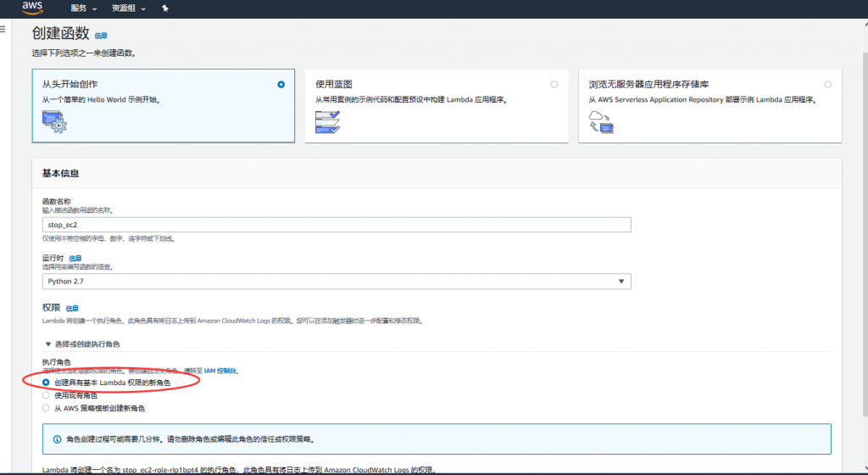Click the function name field with stop_ec2
868x475 pixels.
337,225
